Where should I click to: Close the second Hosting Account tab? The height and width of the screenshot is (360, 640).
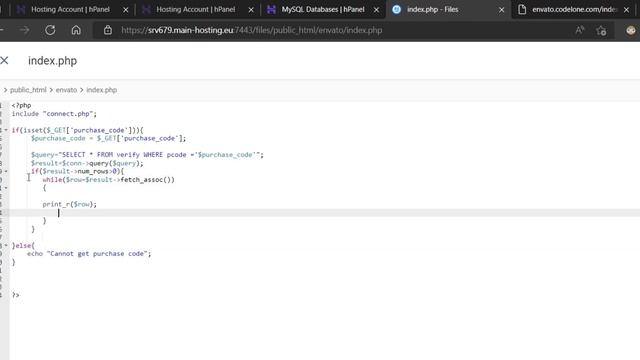click(251, 10)
